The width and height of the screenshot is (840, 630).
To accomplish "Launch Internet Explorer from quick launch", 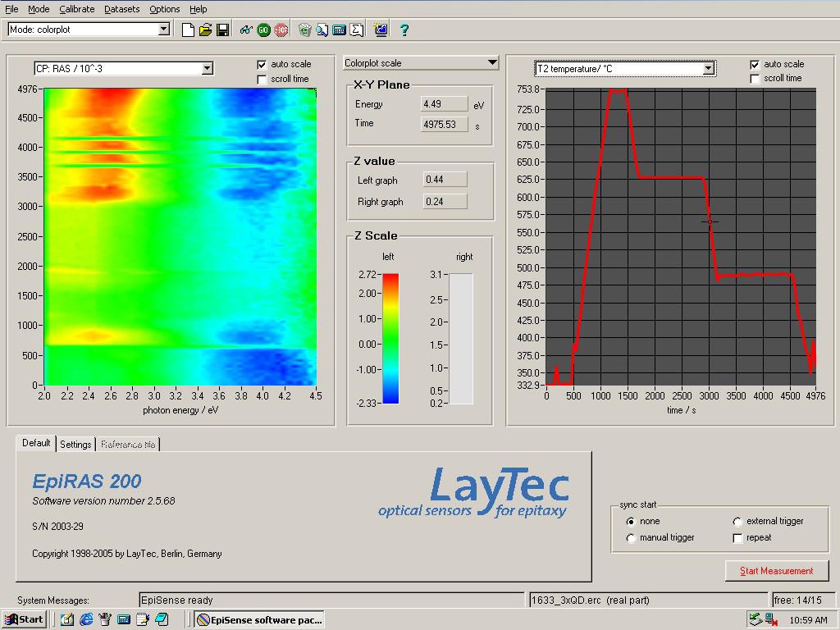I will click(85, 620).
